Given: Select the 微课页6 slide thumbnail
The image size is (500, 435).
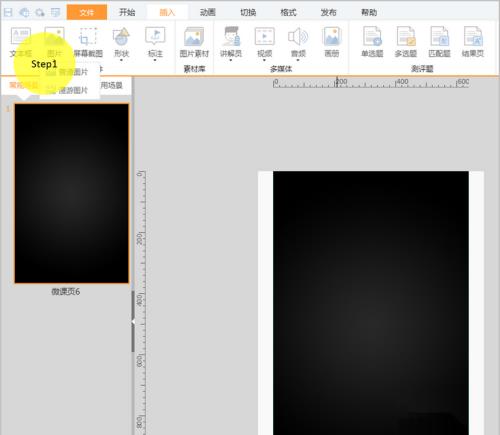Looking at the screenshot, I should tap(71, 193).
